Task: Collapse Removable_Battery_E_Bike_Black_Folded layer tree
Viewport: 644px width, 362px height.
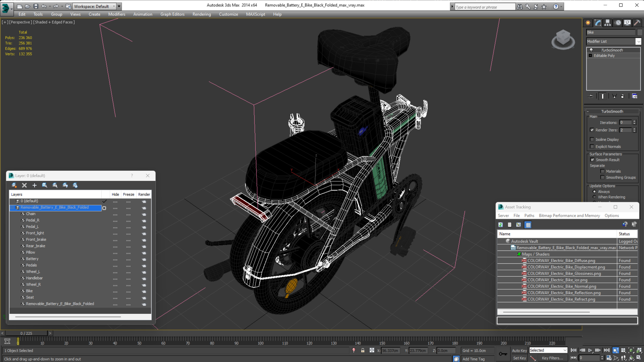Action: [x=12, y=207]
